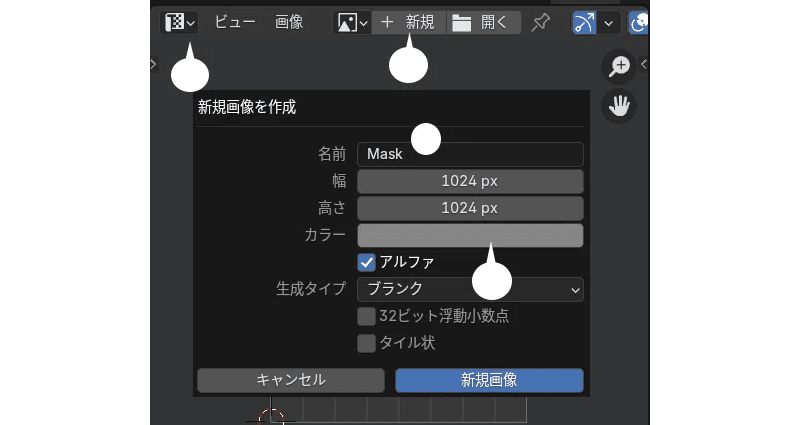Viewport: 800px width, 425px height.
Task: Expand the right sidebar region arrow
Action: pyautogui.click(x=644, y=64)
